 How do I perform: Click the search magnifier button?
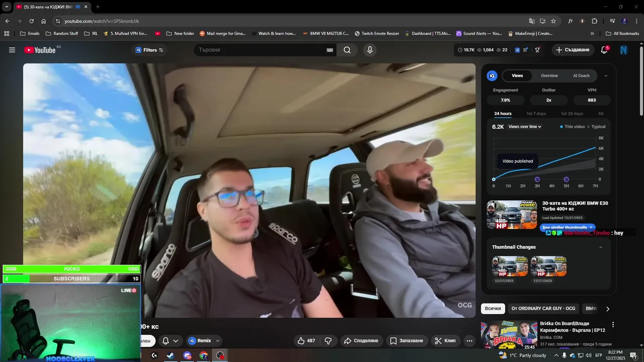(347, 50)
